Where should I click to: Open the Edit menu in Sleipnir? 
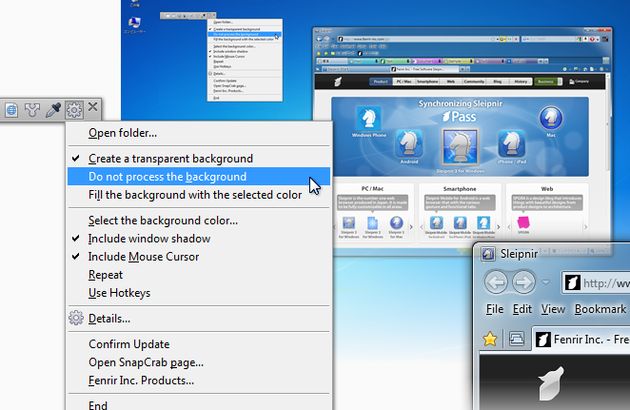tap(522, 309)
